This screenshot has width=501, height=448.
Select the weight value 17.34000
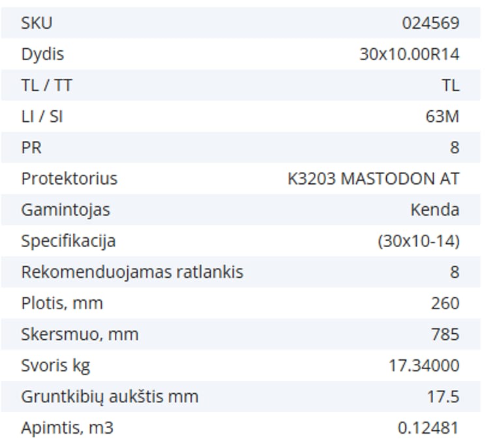[x=423, y=366]
